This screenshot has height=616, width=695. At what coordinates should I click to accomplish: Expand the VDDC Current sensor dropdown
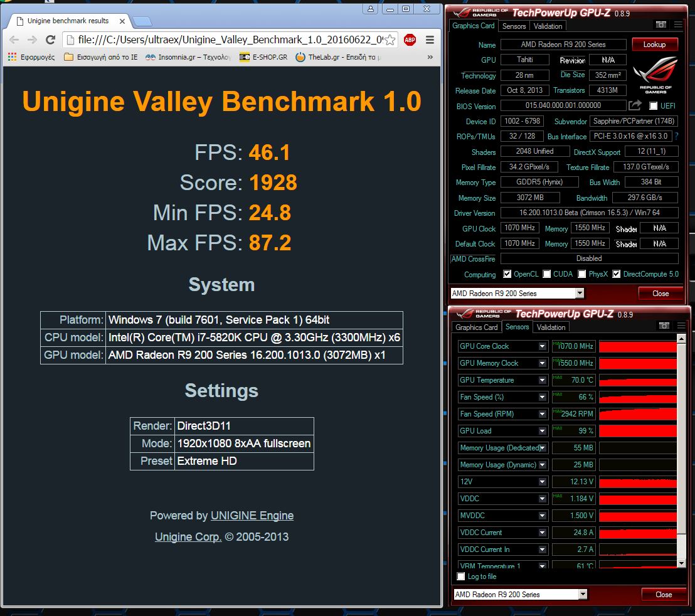542,532
